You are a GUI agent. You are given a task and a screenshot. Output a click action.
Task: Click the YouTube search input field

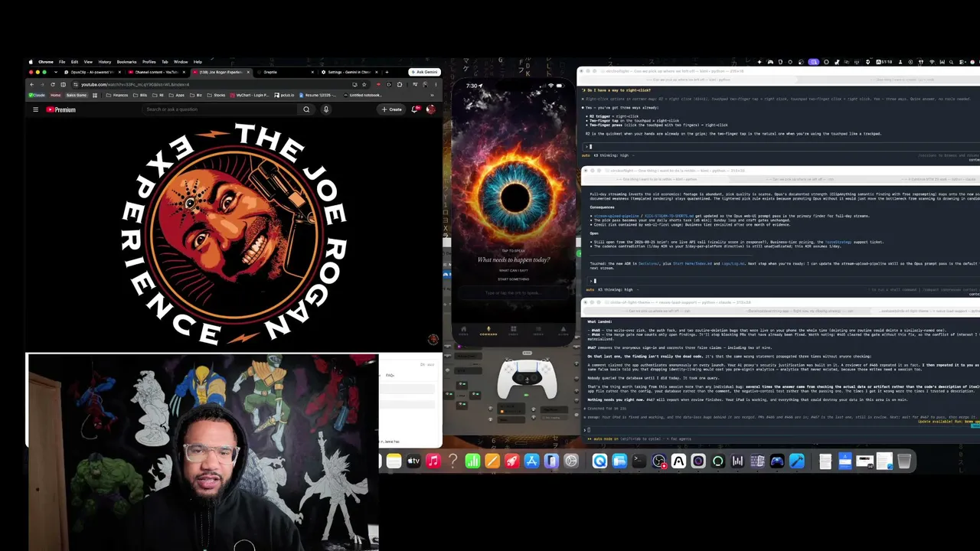tap(220, 109)
